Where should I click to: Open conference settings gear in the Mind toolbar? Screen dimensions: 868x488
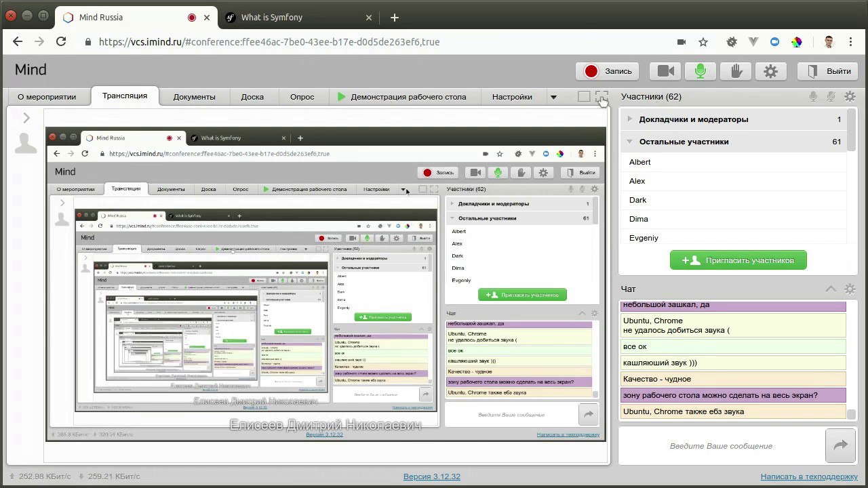pos(770,71)
